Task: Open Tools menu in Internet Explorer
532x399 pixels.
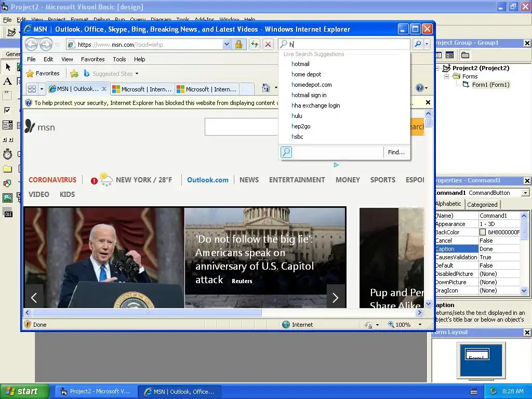Action: click(119, 59)
